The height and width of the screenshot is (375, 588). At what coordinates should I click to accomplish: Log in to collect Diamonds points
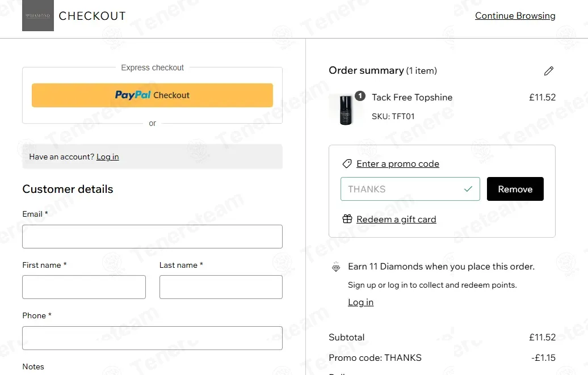[360, 302]
